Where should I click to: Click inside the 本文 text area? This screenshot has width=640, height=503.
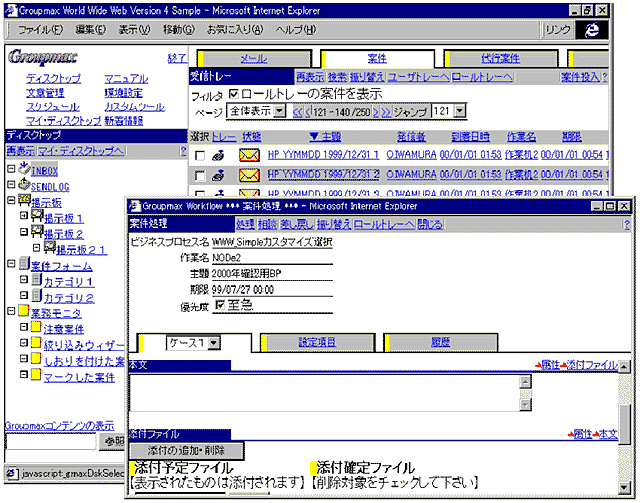324,393
